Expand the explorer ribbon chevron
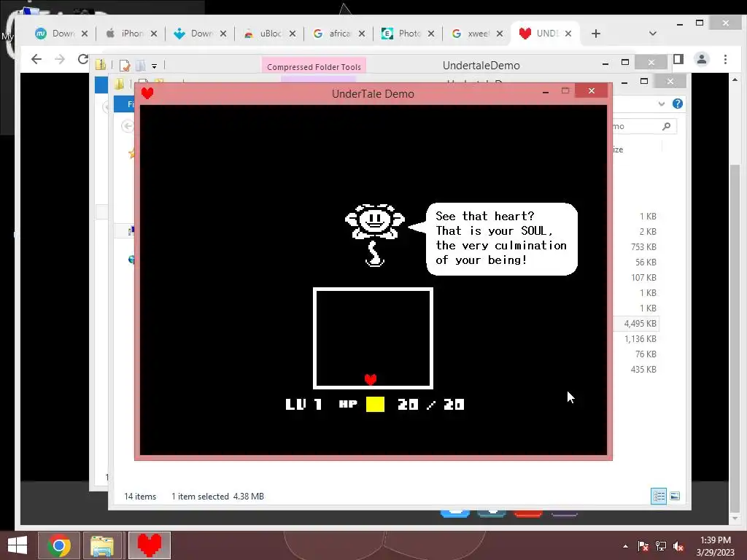The image size is (747, 560). (x=661, y=104)
